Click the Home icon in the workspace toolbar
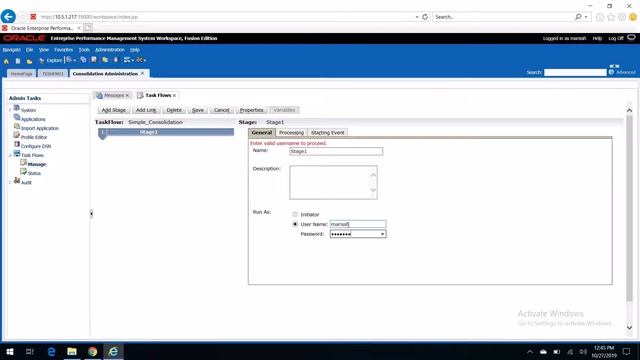Image resolution: width=640 pixels, height=360 pixels. point(6,61)
